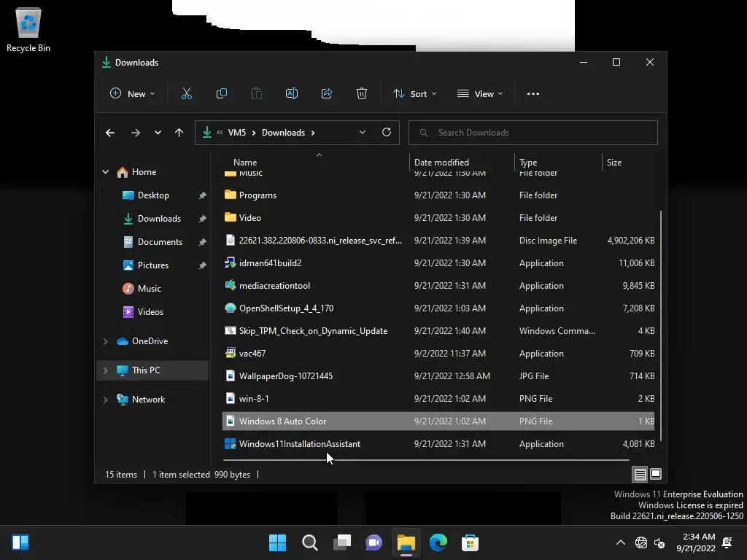
Task: Click Downloads in the address breadcrumb
Action: coord(283,133)
